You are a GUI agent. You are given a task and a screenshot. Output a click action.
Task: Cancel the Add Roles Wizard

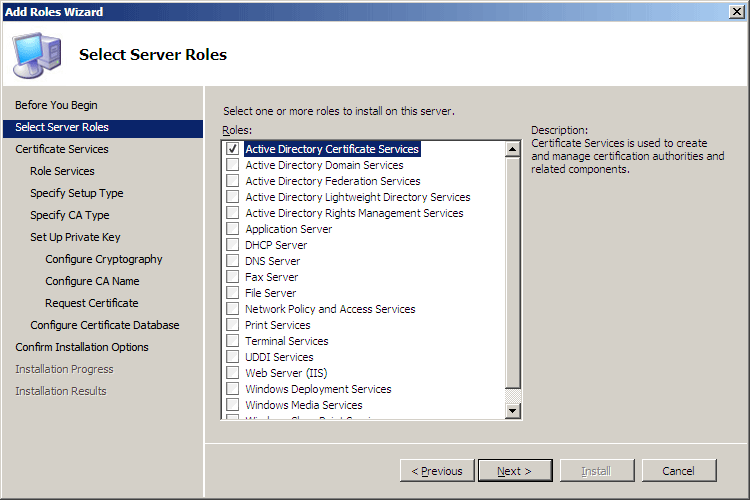click(679, 471)
